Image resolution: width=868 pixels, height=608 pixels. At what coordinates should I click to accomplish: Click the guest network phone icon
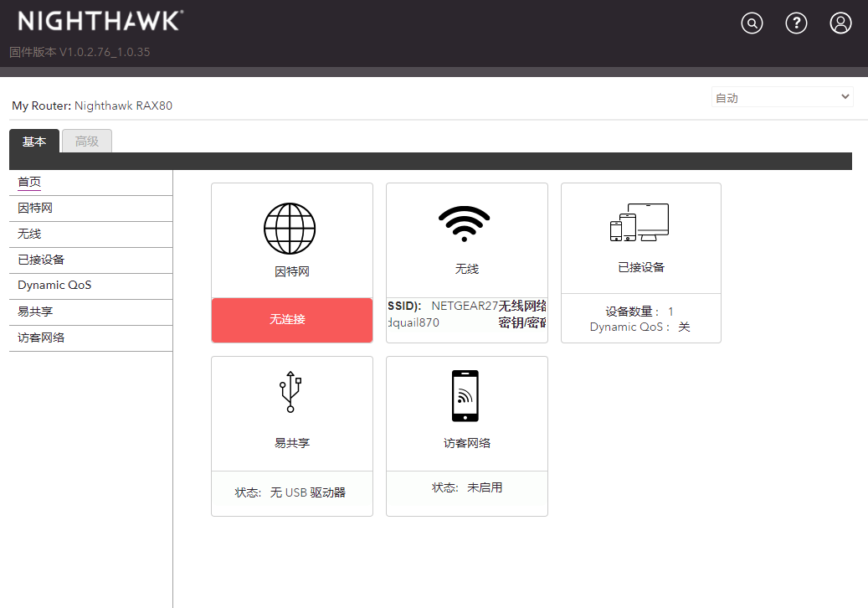(465, 396)
